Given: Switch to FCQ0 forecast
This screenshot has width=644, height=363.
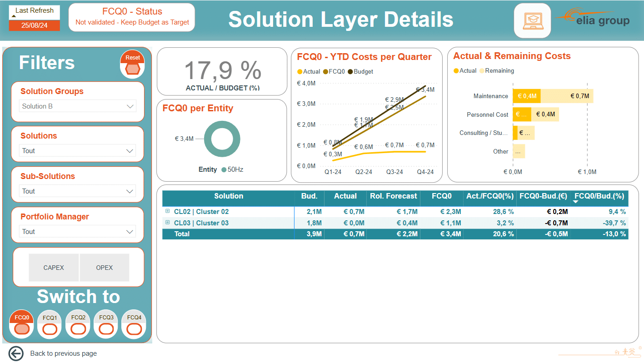Looking at the screenshot, I should (x=21, y=324).
